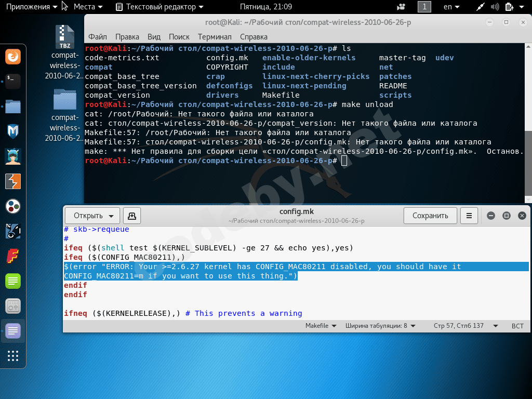Open the network status icon
This screenshot has height=399, width=532.
pyautogui.click(x=481, y=7)
